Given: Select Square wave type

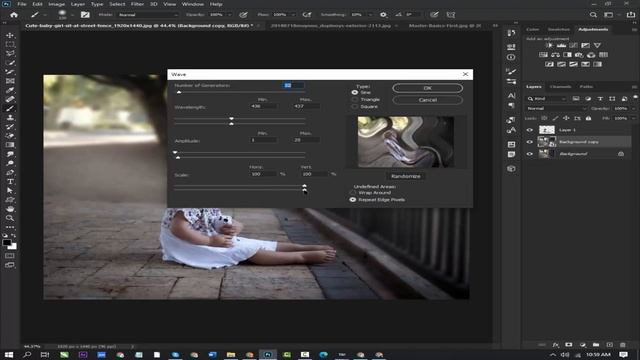Looking at the screenshot, I should click(x=354, y=107).
